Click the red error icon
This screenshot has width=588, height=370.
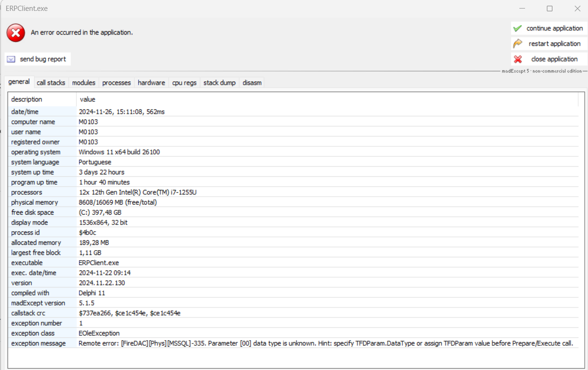(x=16, y=33)
